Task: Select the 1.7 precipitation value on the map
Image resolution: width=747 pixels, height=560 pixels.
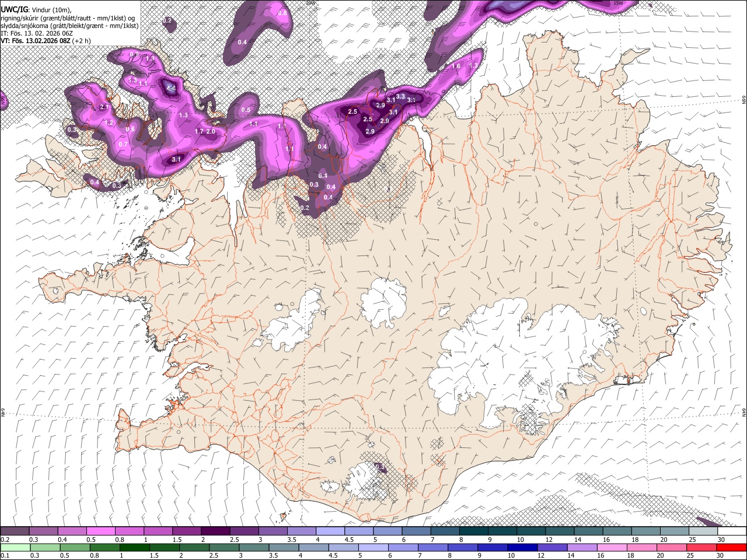Action: tap(199, 132)
